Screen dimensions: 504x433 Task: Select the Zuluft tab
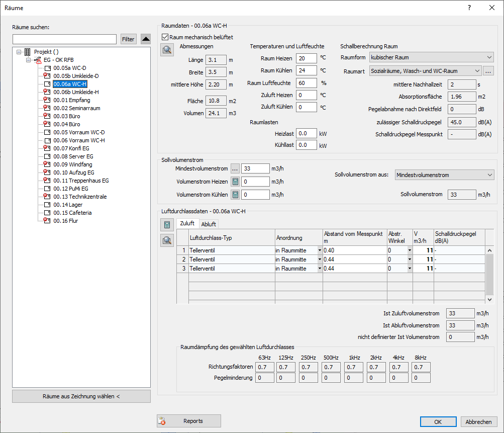[187, 224]
